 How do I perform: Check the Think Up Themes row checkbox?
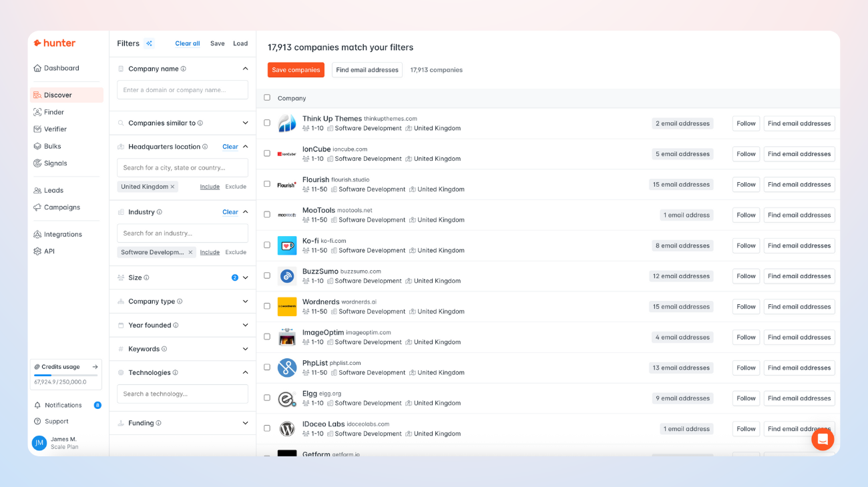(x=267, y=123)
